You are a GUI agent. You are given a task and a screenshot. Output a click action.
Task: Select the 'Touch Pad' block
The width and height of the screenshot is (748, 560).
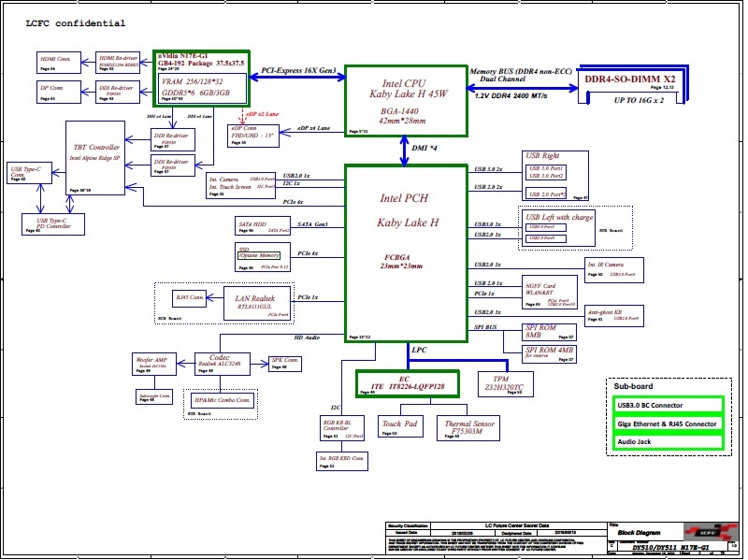[x=400, y=426]
